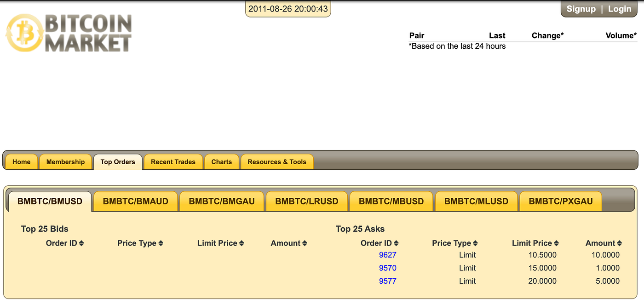Click amount 10.0000
644x304 pixels.
605,255
